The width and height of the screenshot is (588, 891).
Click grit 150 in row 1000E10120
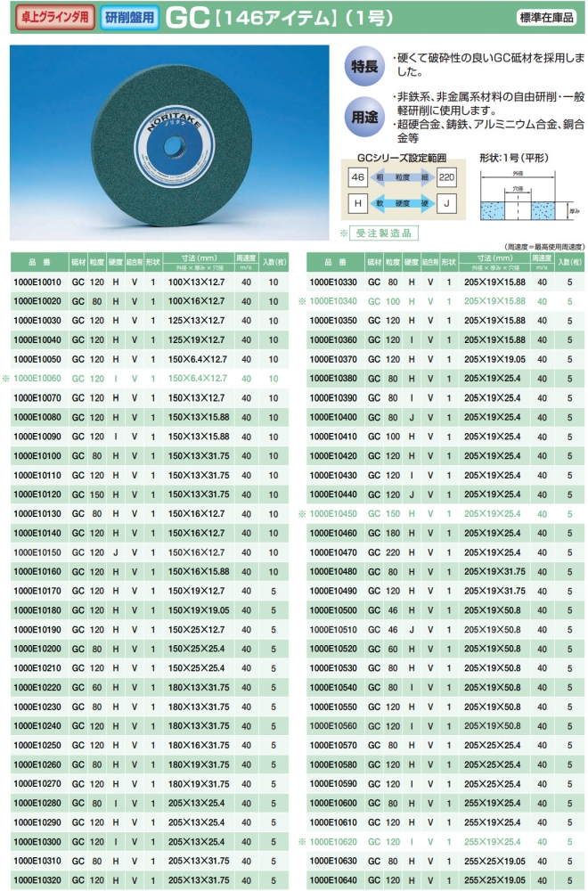pos(97,495)
